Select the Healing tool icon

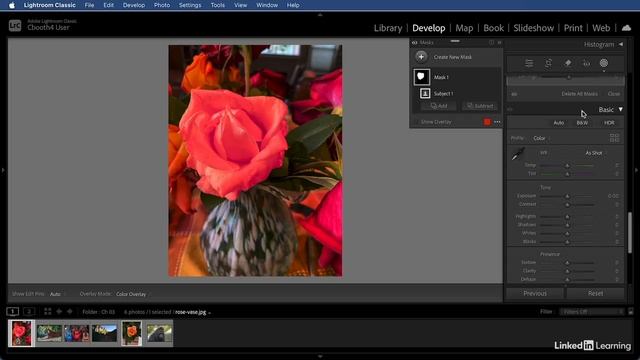pyautogui.click(x=567, y=63)
